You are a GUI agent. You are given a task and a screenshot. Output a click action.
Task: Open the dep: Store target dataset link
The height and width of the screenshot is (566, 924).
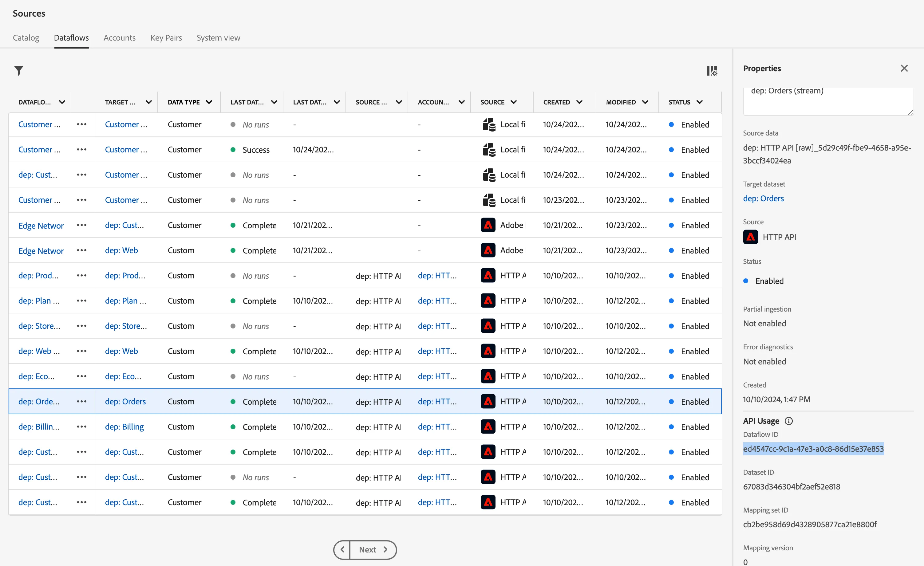click(x=126, y=326)
